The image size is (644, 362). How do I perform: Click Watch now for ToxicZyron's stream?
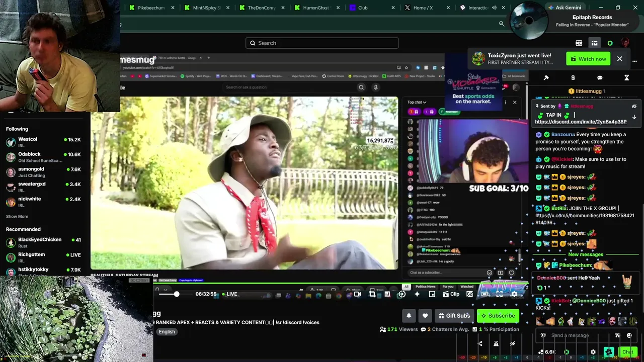click(x=588, y=59)
